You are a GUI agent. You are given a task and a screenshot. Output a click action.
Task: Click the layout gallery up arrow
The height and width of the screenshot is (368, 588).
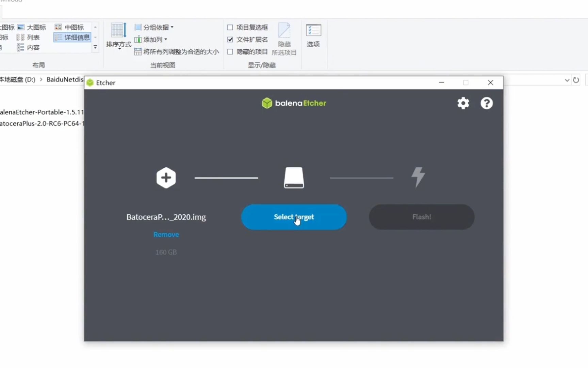tap(95, 27)
